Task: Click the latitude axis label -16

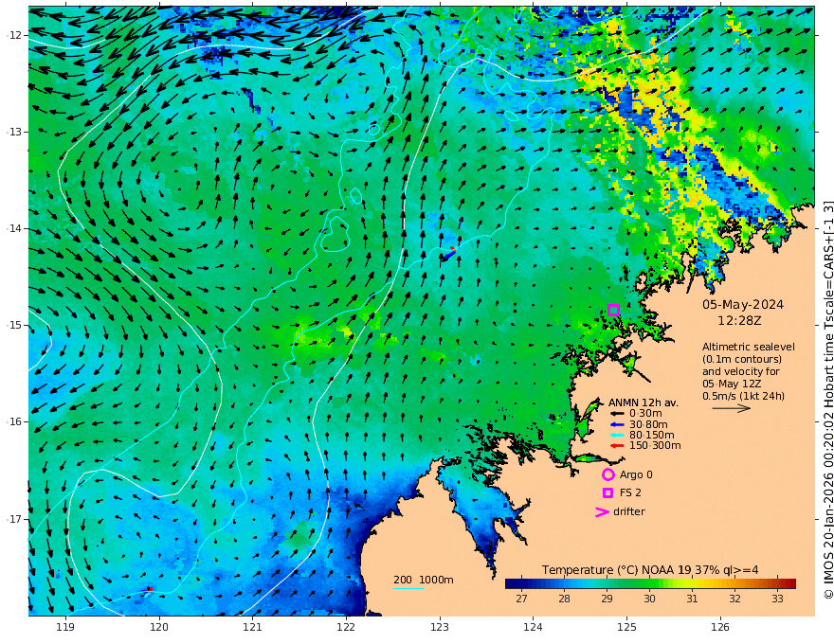Action: coord(15,421)
